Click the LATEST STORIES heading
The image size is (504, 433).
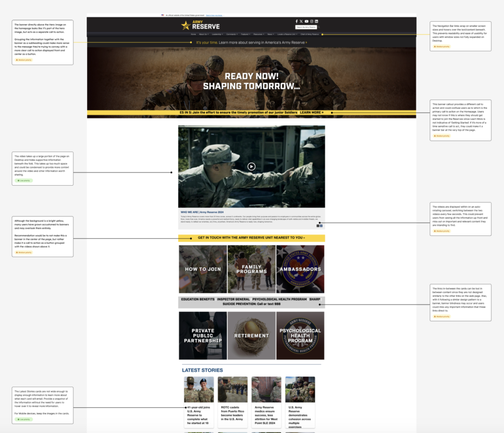pyautogui.click(x=202, y=370)
